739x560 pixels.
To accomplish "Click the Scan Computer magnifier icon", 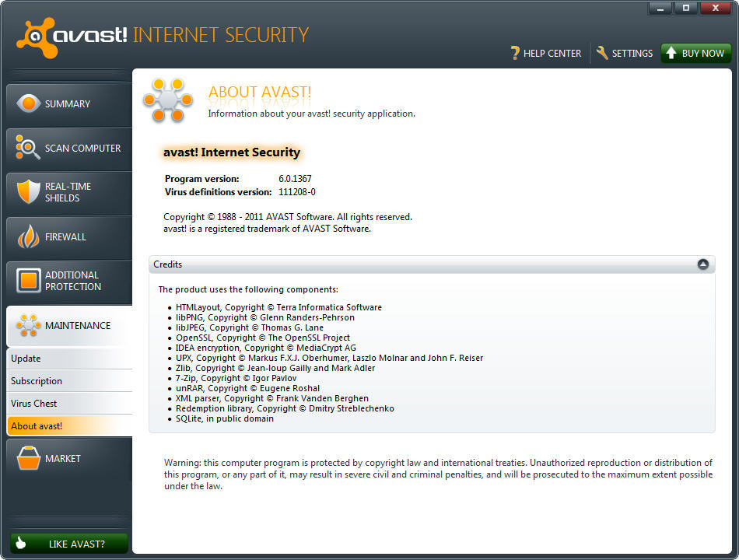I will pos(27,147).
